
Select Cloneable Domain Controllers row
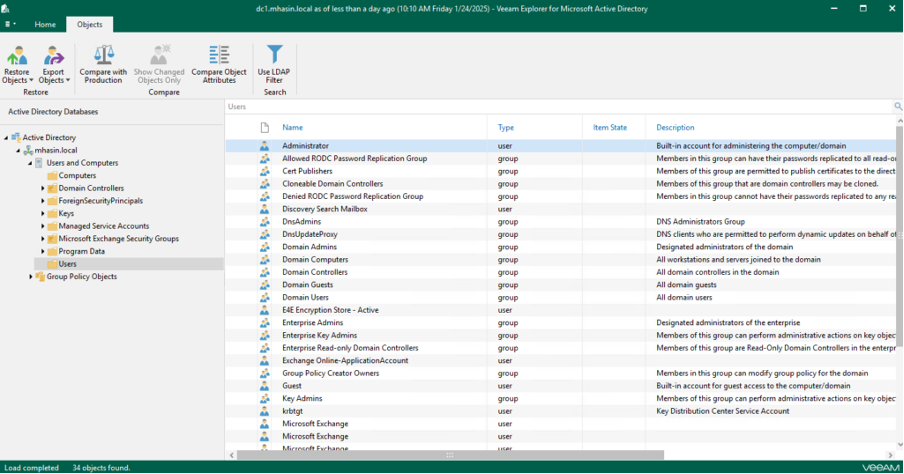pos(560,184)
